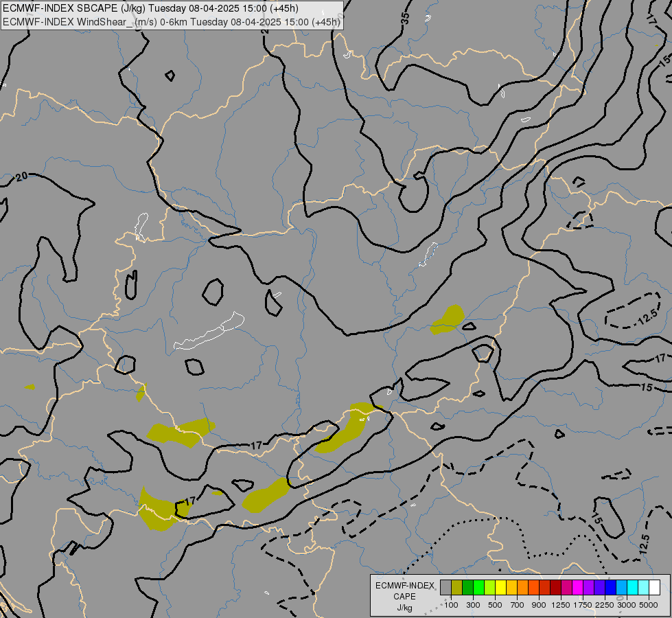The image size is (672, 618).
Task: Click the pure blue legend swatch
Action: click(611, 587)
